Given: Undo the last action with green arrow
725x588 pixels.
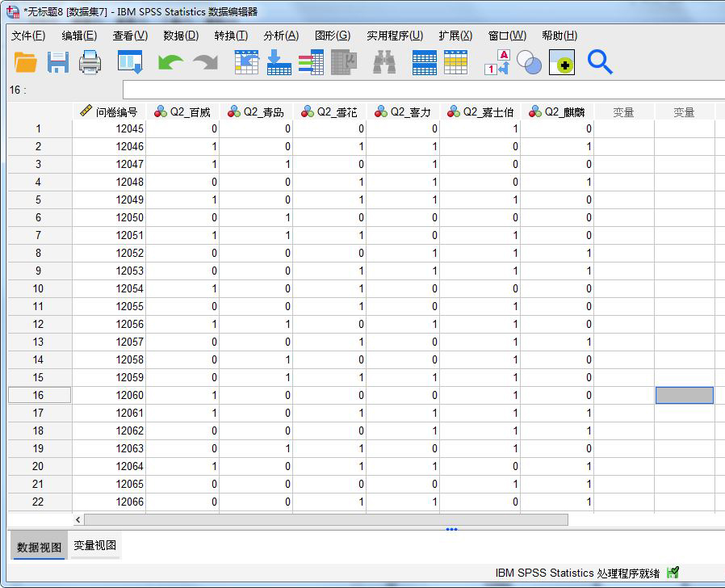Looking at the screenshot, I should (170, 62).
